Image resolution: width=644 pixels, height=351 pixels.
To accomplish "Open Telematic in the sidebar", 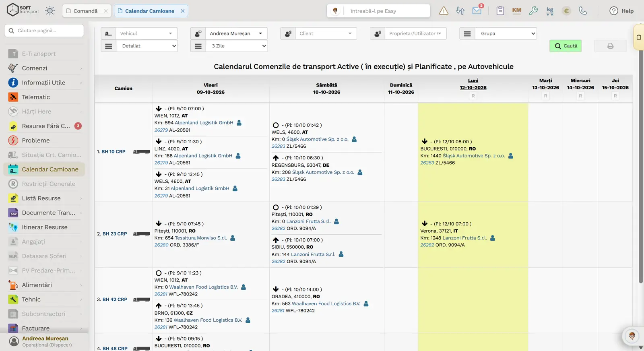I will tap(45, 97).
